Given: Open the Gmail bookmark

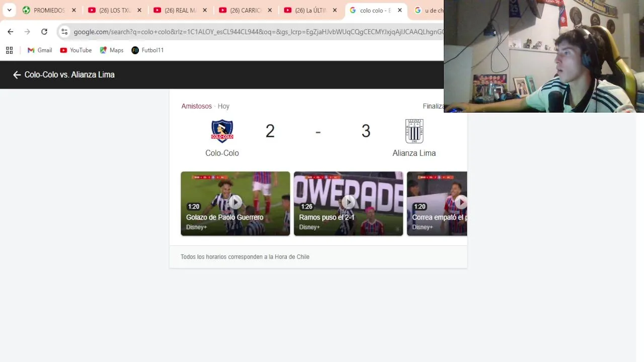Looking at the screenshot, I should pos(40,50).
